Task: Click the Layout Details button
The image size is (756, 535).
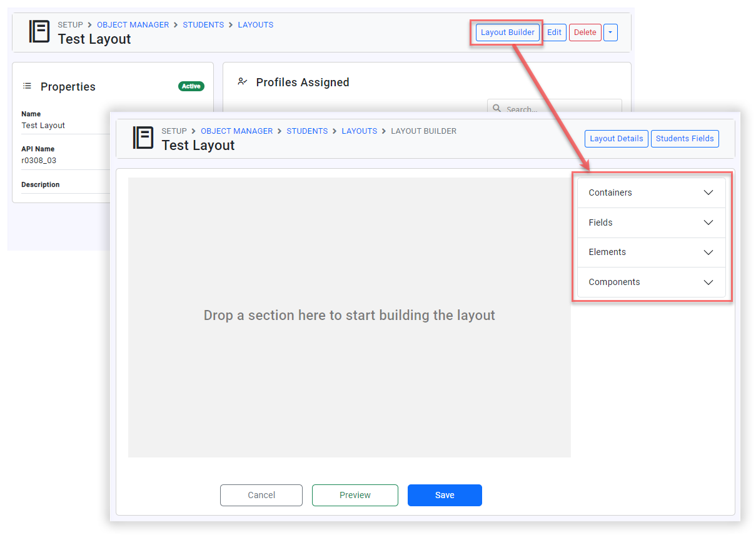Action: [616, 139]
